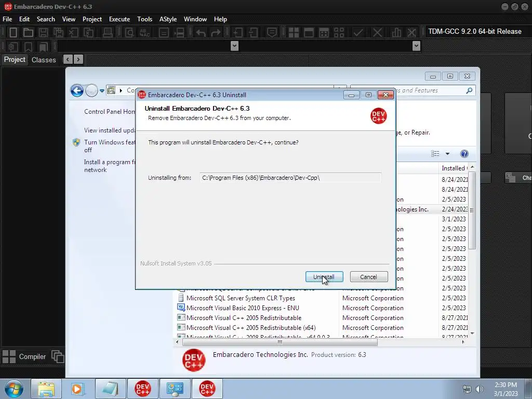Click the New file toolbar icon
This screenshot has height=399, width=532.
click(x=13, y=33)
